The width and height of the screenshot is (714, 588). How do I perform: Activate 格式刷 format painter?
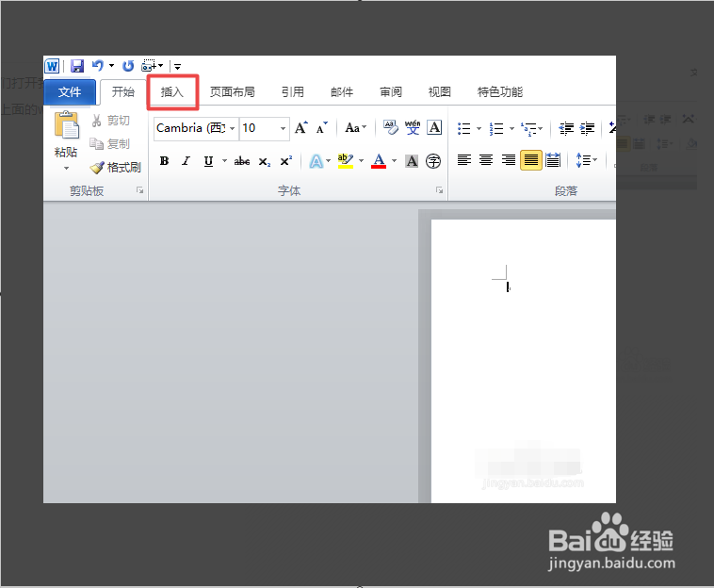click(x=115, y=168)
